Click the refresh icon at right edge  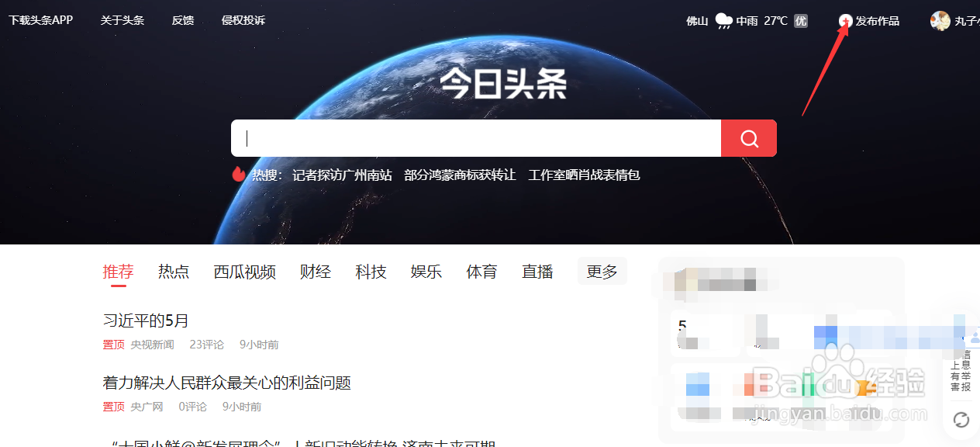(x=961, y=420)
